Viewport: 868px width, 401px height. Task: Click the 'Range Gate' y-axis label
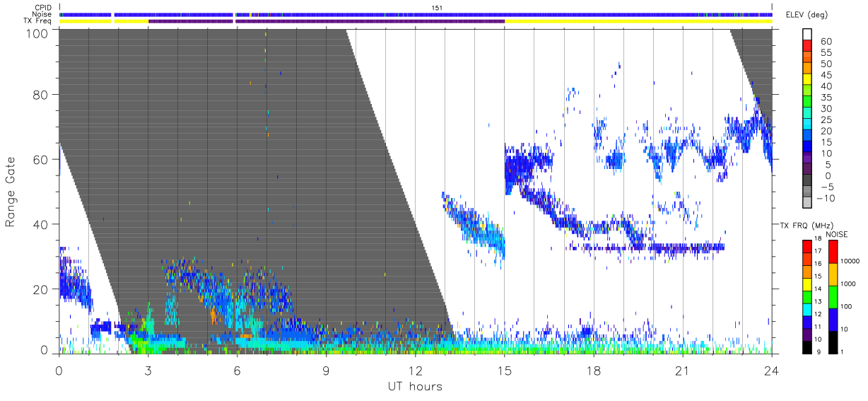[x=11, y=192]
